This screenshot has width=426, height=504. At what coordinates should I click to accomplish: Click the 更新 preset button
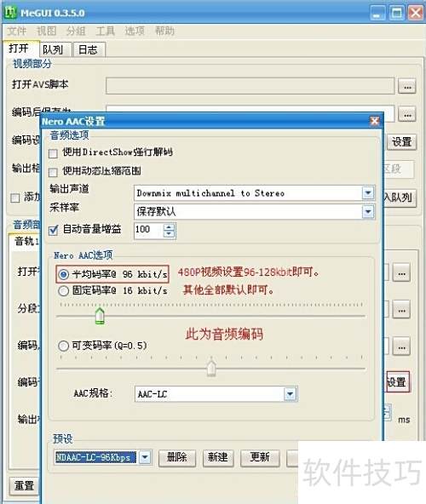pyautogui.click(x=260, y=457)
